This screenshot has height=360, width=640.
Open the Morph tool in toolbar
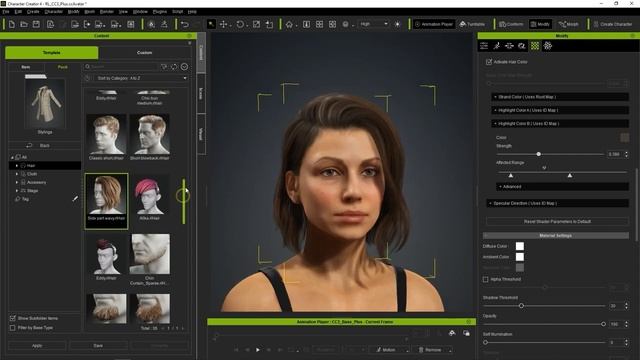[x=569, y=24]
